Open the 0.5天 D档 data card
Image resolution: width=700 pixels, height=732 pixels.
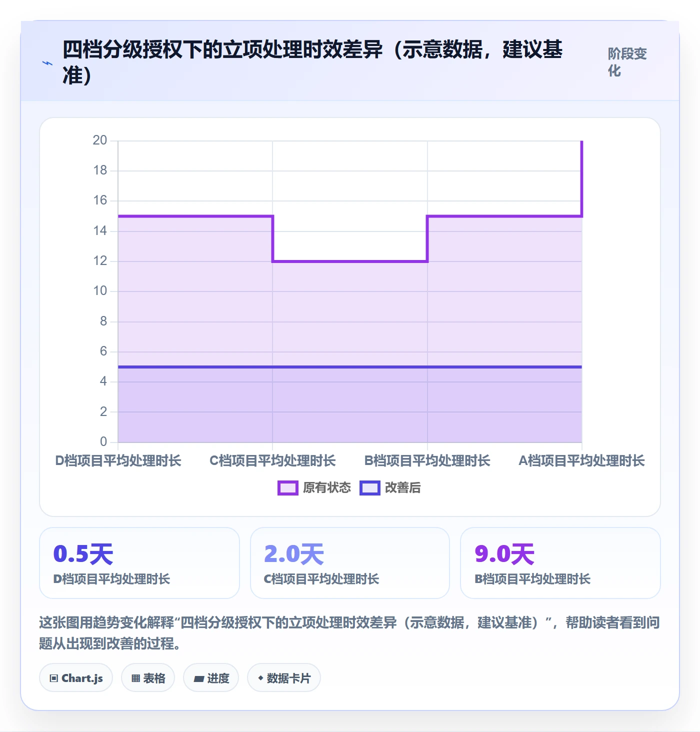tap(139, 563)
